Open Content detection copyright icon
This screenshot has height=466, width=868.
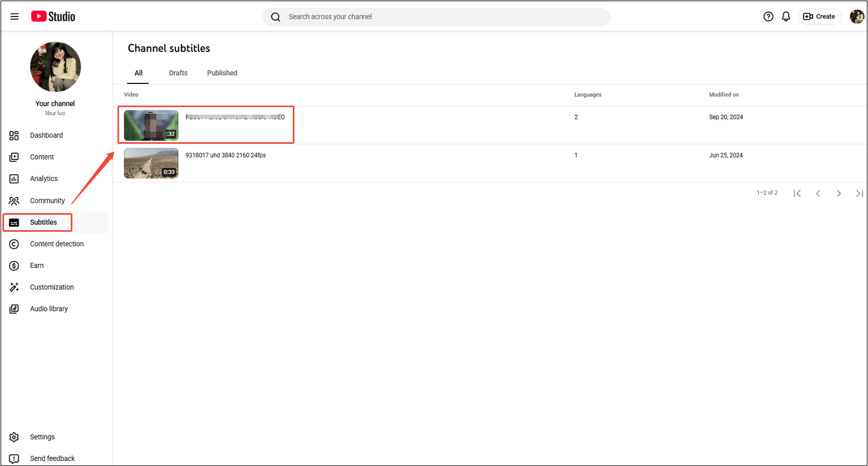pos(14,244)
